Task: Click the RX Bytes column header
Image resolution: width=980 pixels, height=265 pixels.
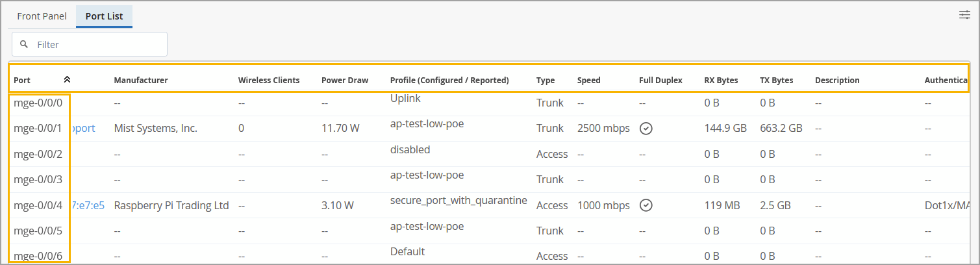Action: [x=721, y=81]
